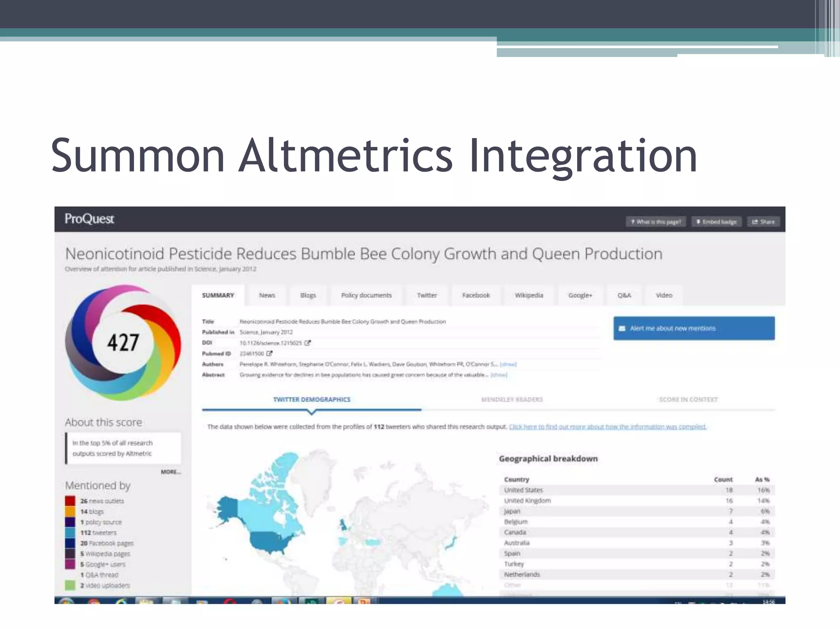Click '14 blogs' in Mentioned by

92,512
